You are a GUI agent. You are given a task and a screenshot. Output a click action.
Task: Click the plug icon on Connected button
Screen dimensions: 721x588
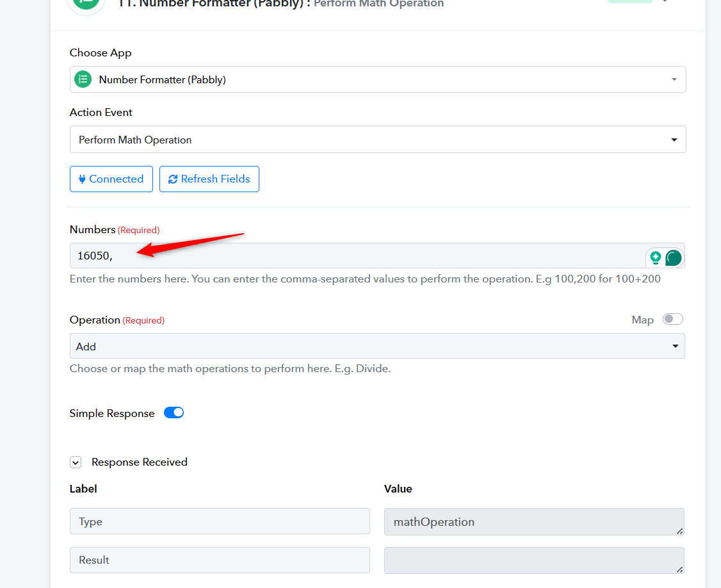[82, 179]
